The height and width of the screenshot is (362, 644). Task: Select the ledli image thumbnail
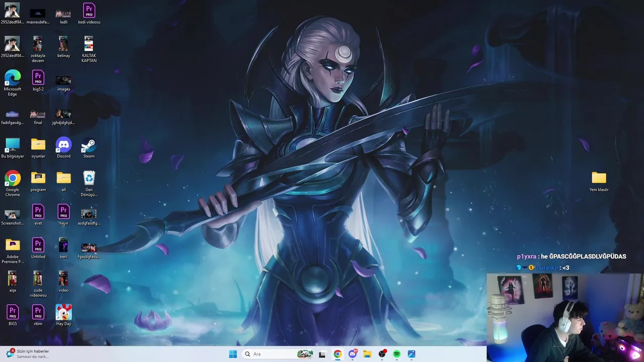tap(63, 16)
